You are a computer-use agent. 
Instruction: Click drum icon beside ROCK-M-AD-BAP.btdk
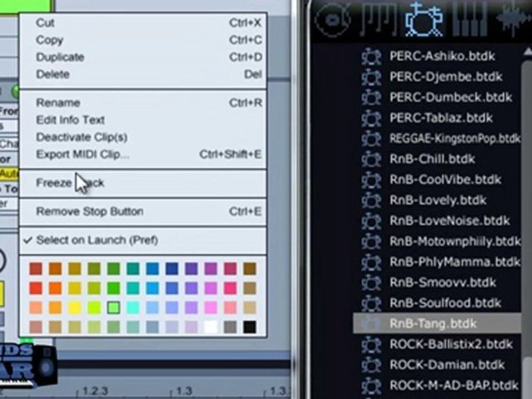pyautogui.click(x=371, y=386)
